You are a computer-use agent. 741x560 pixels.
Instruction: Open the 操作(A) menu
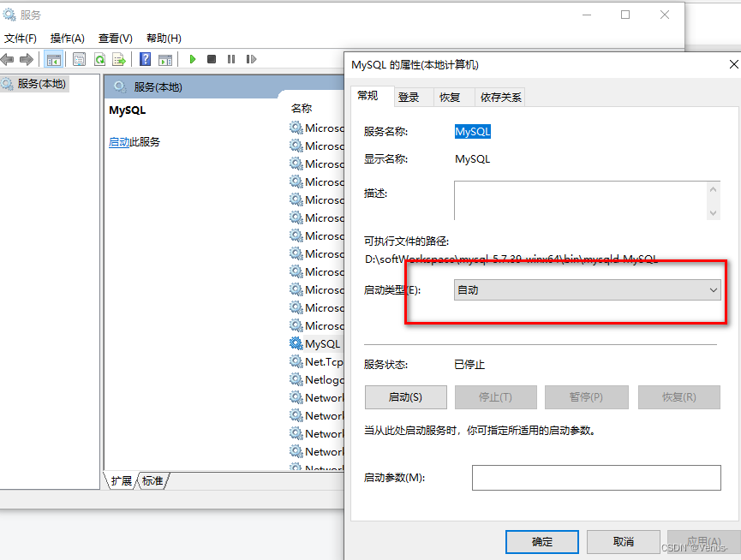coord(67,39)
